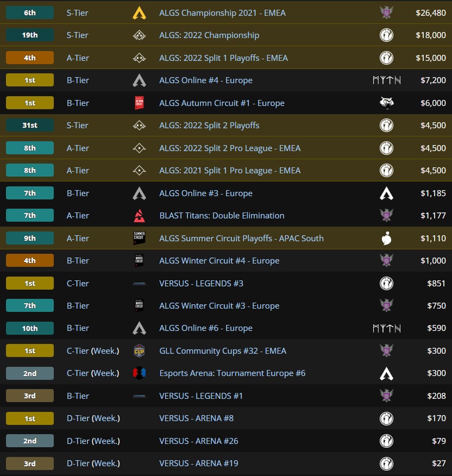Click the $27 prize amount
452x476 pixels.
438,464
